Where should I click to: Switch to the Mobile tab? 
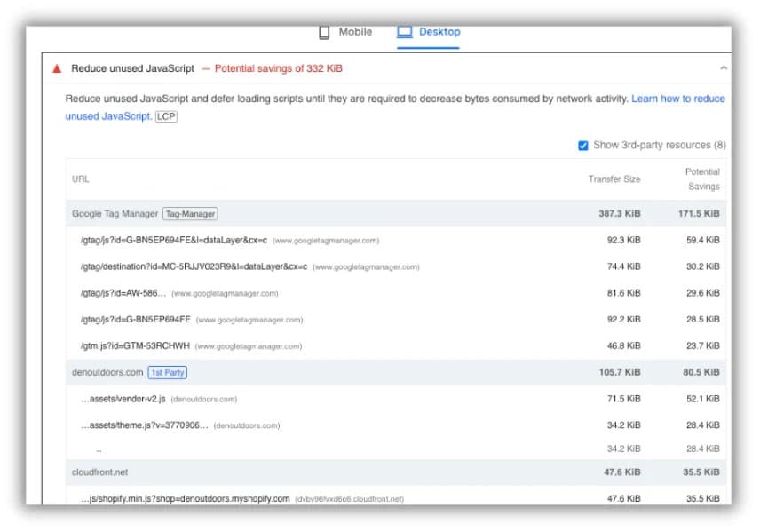tap(345, 32)
